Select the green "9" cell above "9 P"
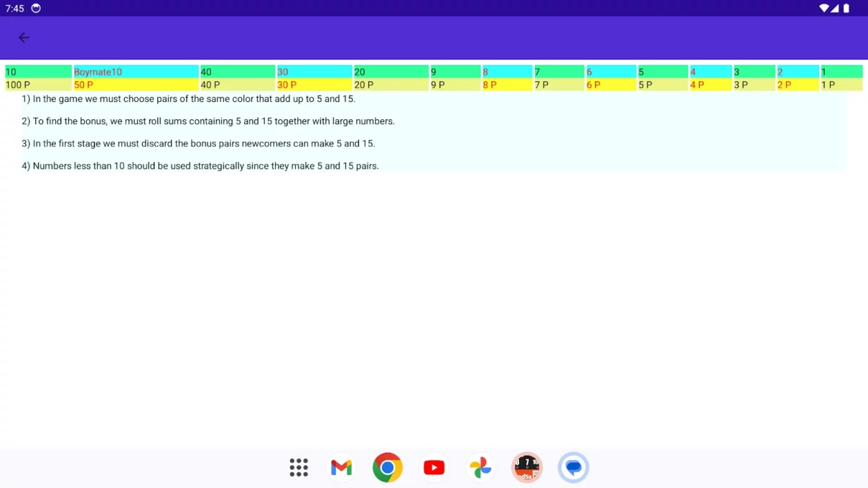Viewport: 868px width, 488px height. [x=455, y=72]
